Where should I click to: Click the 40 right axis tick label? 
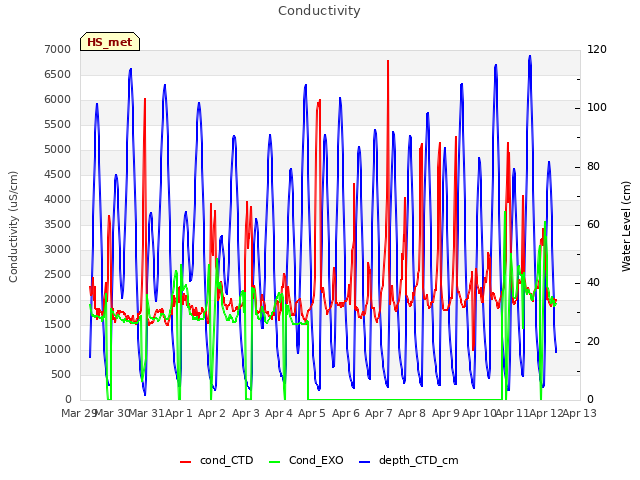tap(593, 283)
